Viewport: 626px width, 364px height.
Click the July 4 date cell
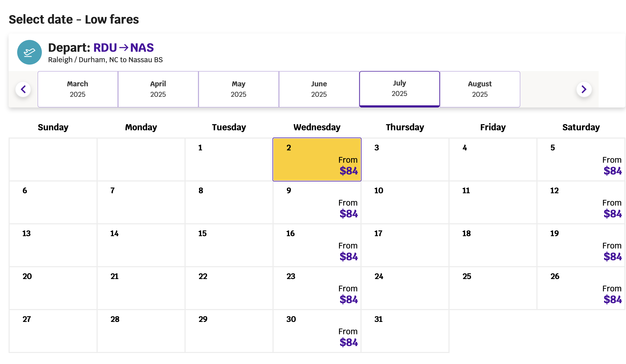(x=493, y=159)
